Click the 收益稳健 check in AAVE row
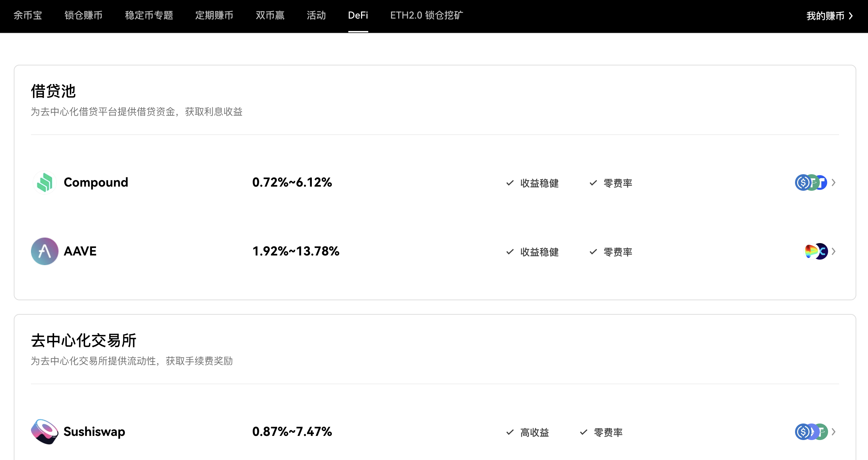Viewport: 868px width, 460px height. tap(510, 252)
